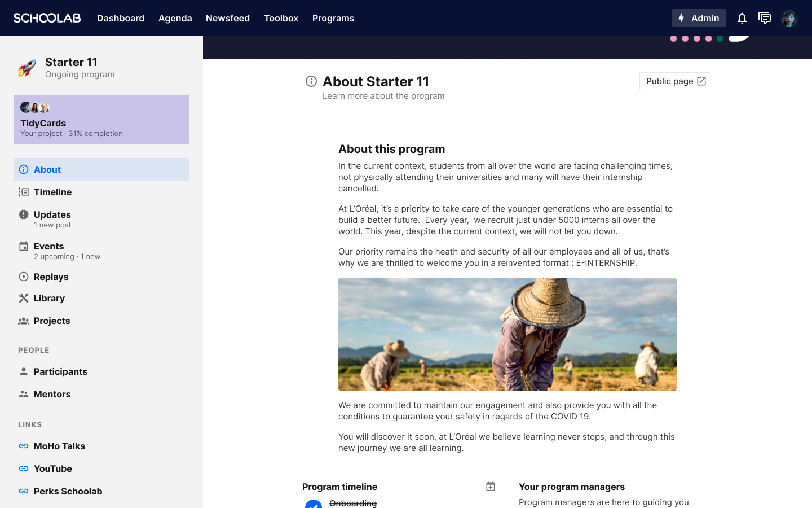Image resolution: width=812 pixels, height=508 pixels.
Task: Click the Library wrench icon
Action: click(23, 298)
